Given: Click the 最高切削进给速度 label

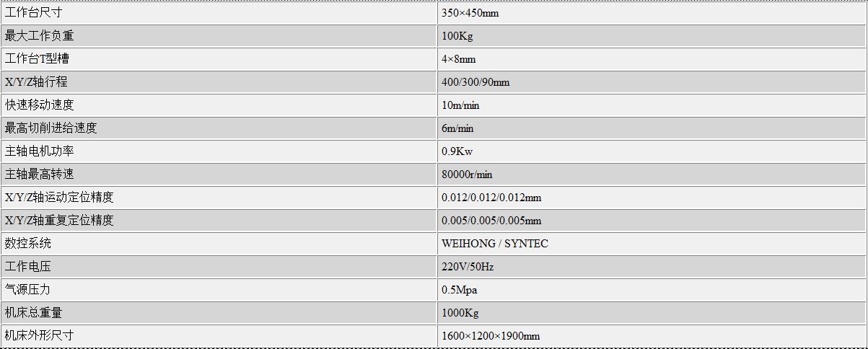Looking at the screenshot, I should (51, 128).
